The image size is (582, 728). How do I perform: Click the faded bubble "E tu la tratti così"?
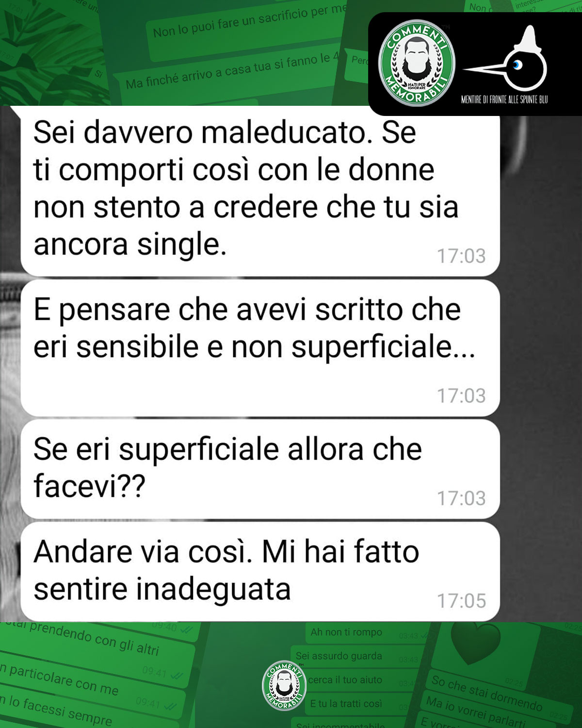tap(346, 704)
